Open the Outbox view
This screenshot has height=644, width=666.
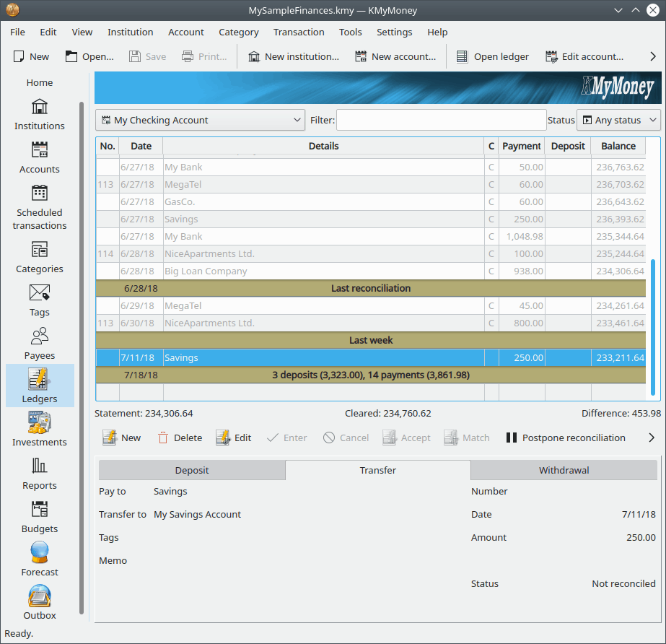tap(40, 602)
